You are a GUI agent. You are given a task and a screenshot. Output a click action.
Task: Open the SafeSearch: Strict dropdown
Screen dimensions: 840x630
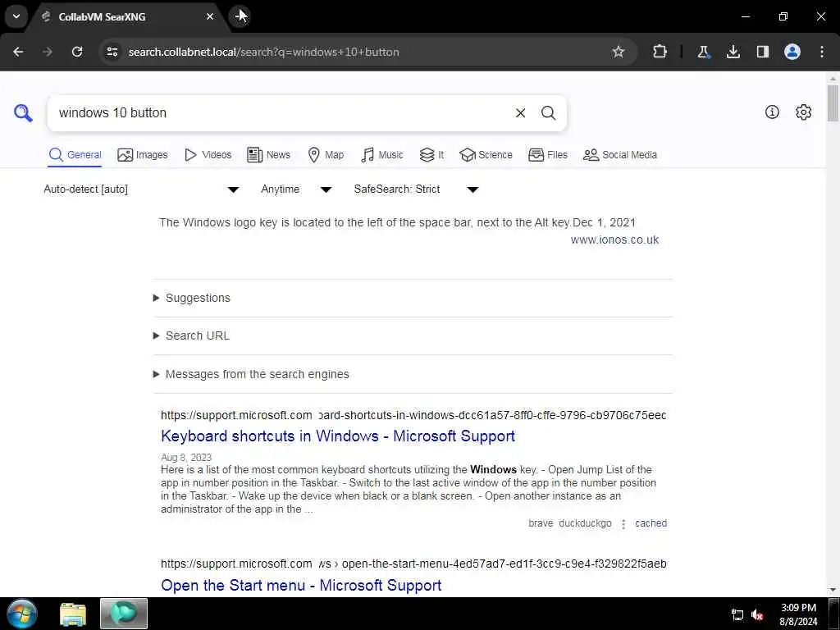[416, 189]
